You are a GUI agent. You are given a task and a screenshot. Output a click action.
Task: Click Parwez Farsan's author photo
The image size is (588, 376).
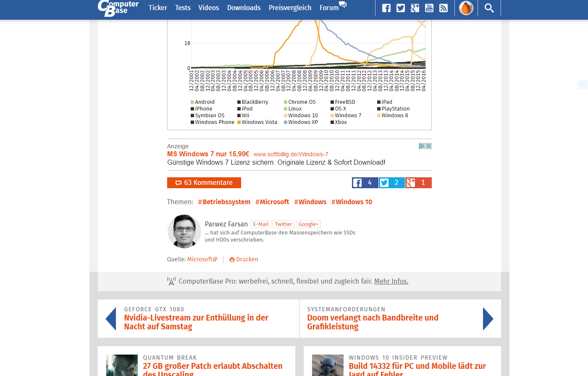click(x=184, y=231)
